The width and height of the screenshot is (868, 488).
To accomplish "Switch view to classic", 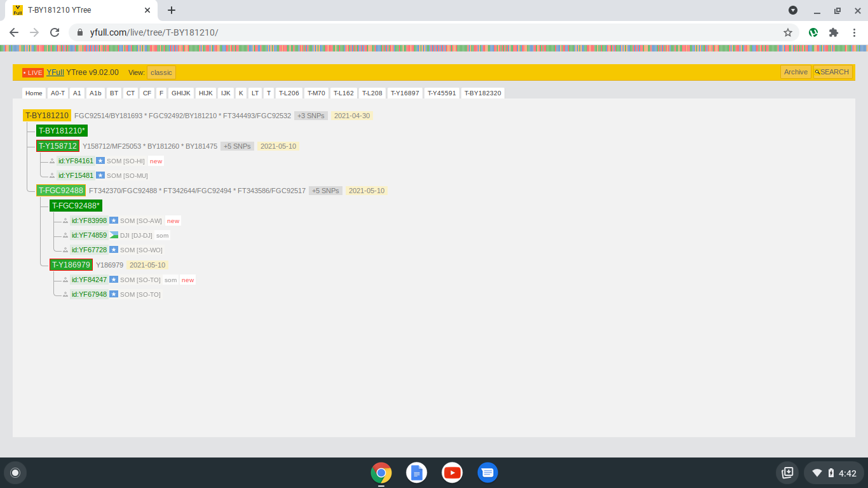I will [161, 72].
